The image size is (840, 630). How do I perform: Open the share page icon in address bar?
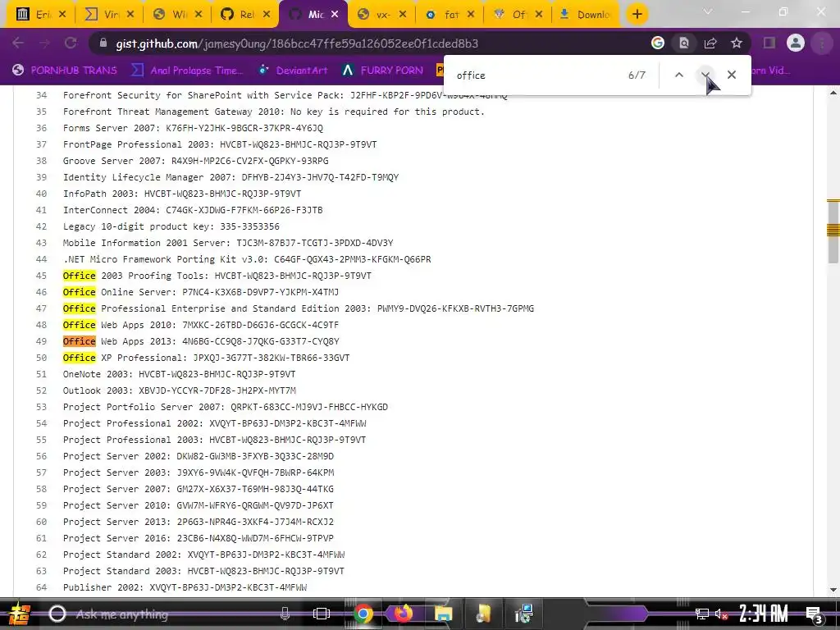click(x=710, y=43)
